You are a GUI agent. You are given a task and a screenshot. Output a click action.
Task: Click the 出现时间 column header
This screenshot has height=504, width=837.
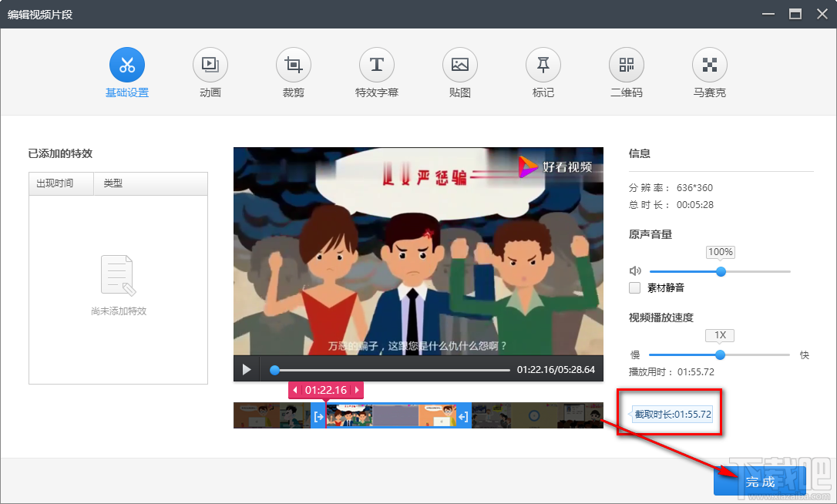click(x=62, y=183)
